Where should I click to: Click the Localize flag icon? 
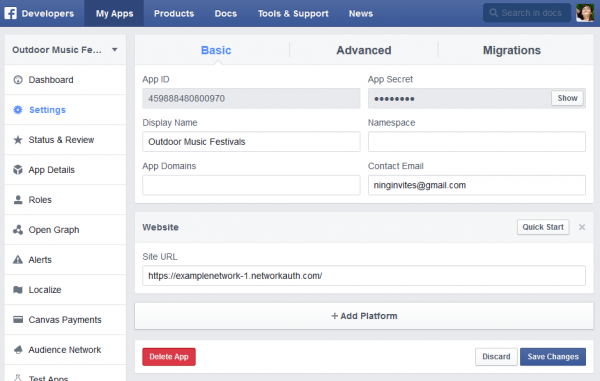[x=18, y=290]
